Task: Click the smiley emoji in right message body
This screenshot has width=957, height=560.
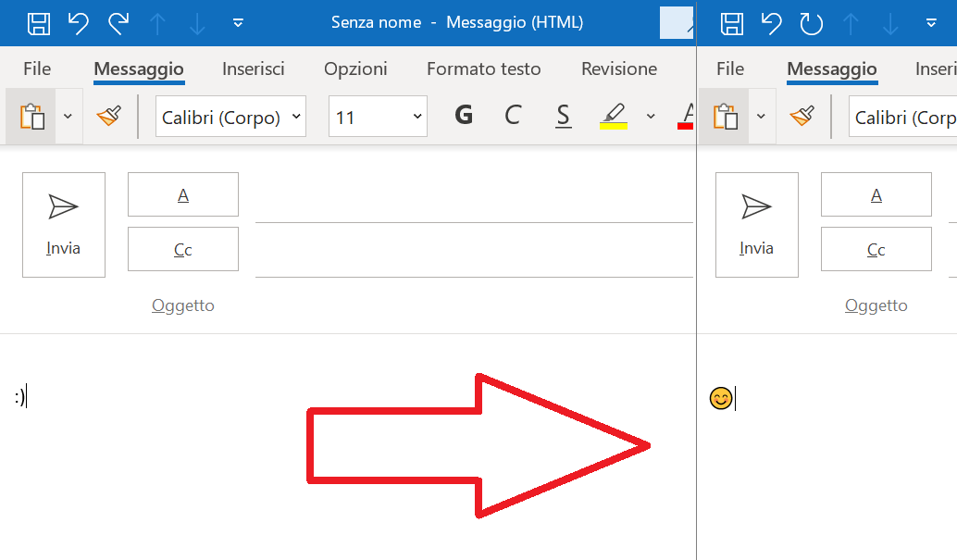Action: click(721, 398)
